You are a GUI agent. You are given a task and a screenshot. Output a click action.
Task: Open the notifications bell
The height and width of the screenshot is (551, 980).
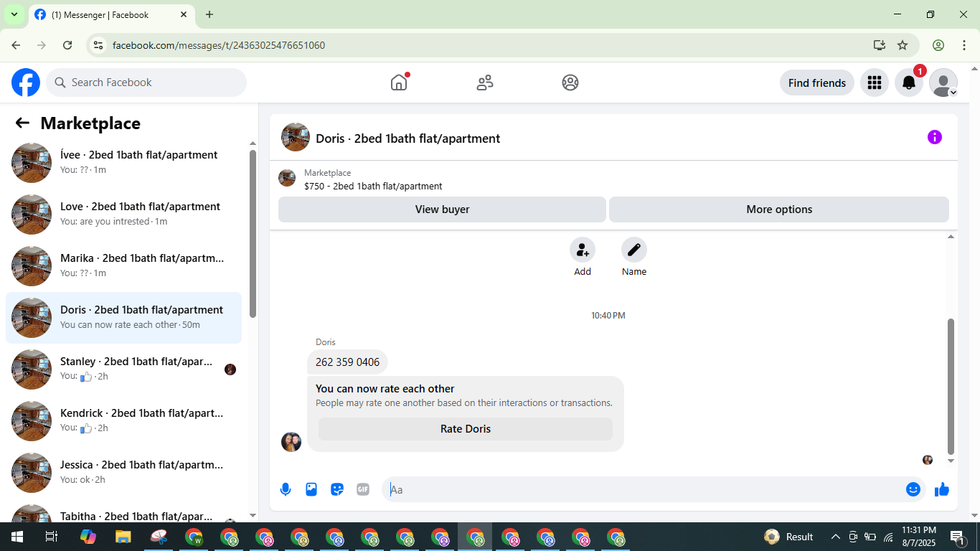[908, 83]
